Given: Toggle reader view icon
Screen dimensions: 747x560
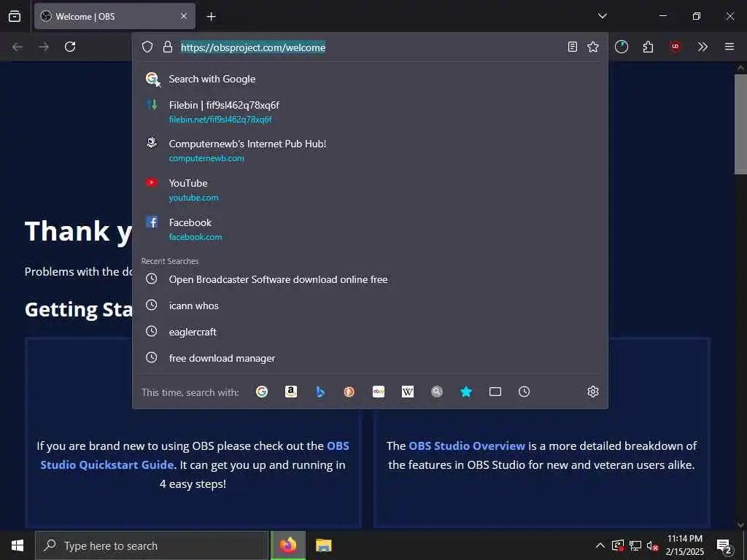Looking at the screenshot, I should point(572,47).
